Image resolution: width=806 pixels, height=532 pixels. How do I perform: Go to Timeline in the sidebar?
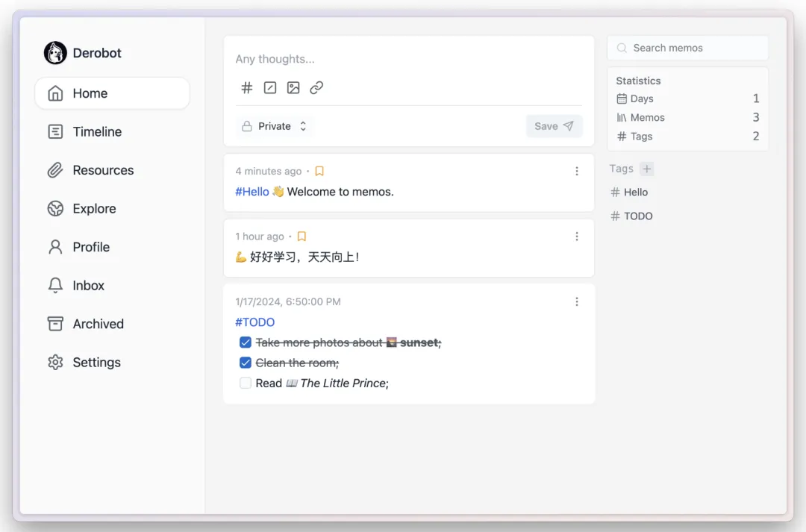point(96,132)
